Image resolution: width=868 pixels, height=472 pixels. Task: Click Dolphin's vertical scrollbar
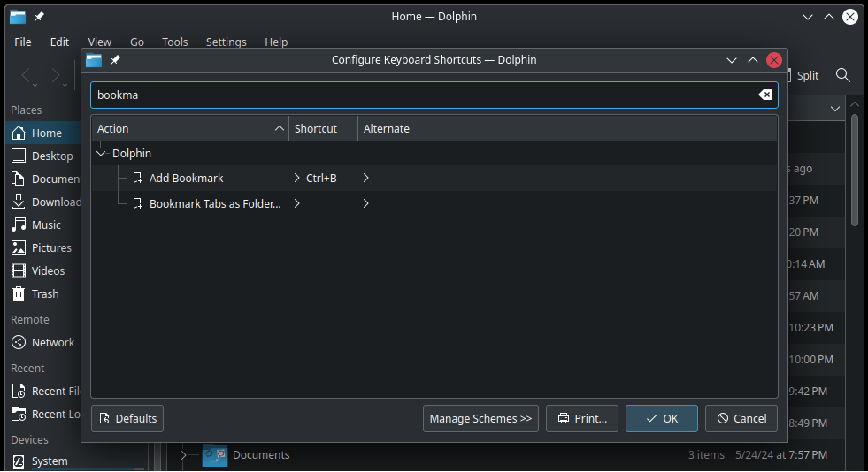coord(855,169)
